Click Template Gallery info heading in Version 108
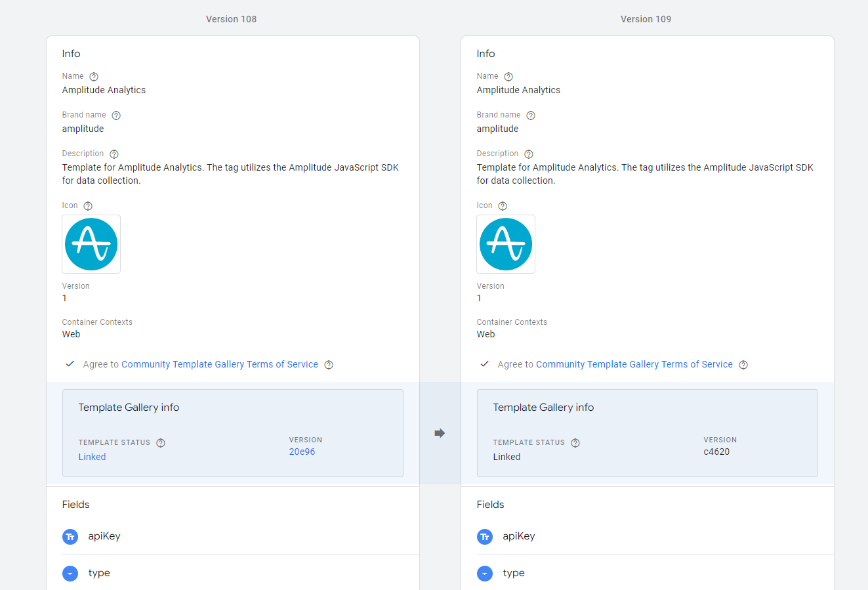This screenshot has height=590, width=868. pos(129,408)
